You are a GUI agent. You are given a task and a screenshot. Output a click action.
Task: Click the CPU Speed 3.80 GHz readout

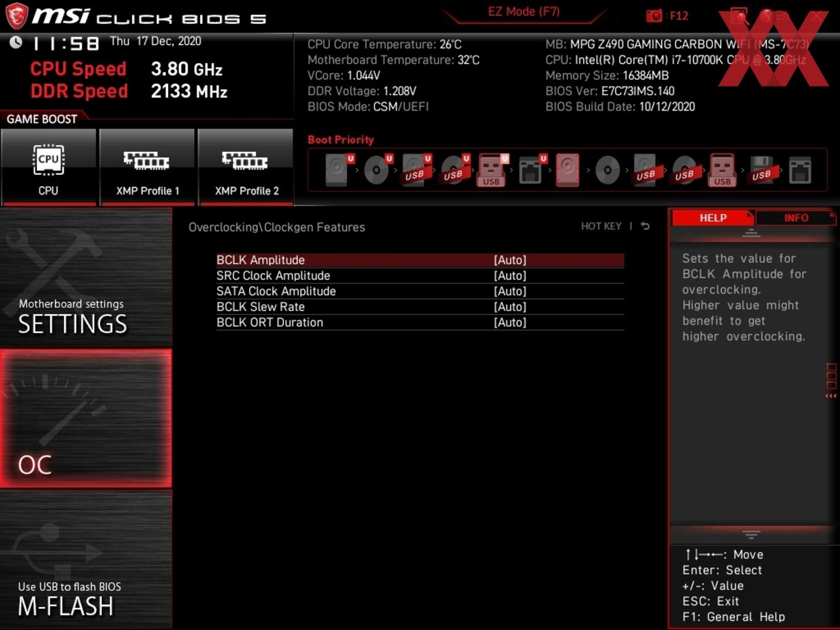pyautogui.click(x=127, y=69)
